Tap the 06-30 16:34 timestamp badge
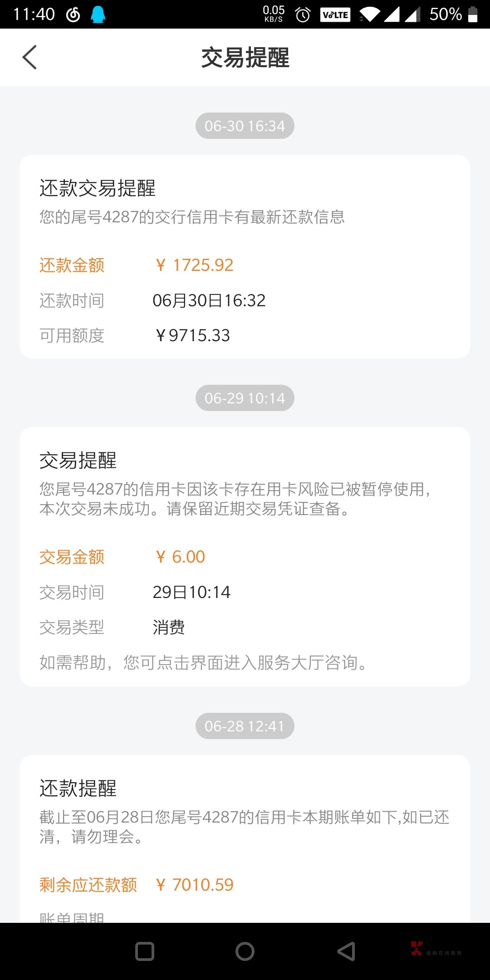Image resolution: width=490 pixels, height=980 pixels. click(245, 126)
